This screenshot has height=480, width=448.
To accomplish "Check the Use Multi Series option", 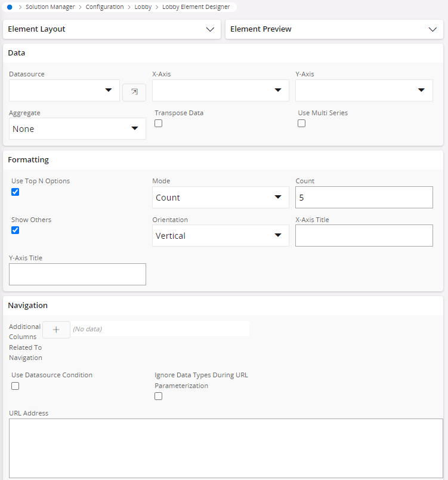I will pyautogui.click(x=301, y=123).
